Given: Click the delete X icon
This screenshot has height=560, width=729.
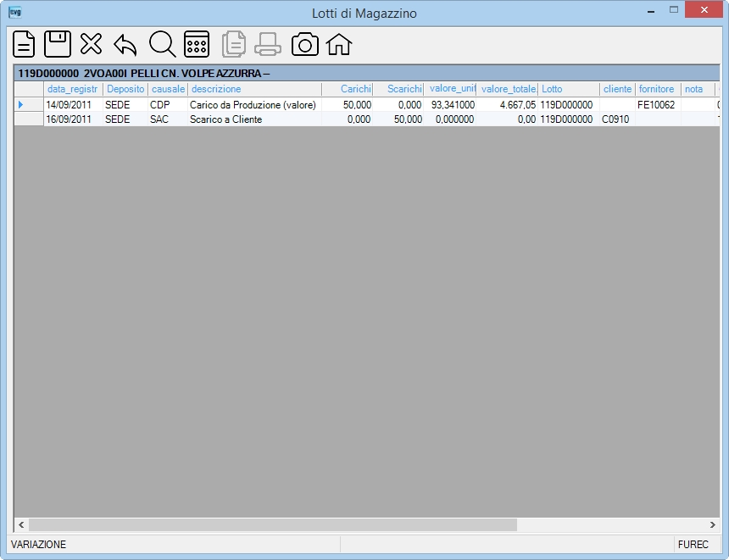Looking at the screenshot, I should pyautogui.click(x=92, y=44).
